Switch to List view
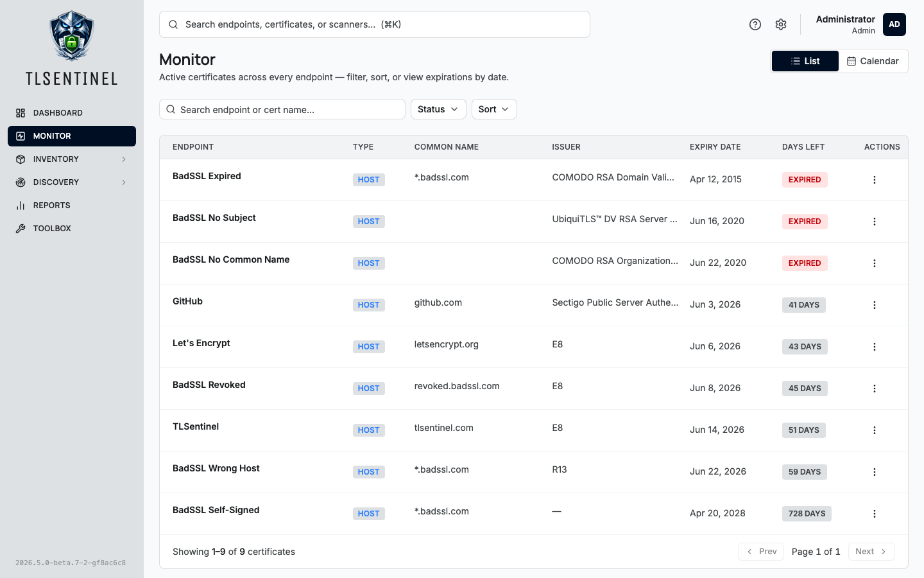This screenshot has height=578, width=924. click(x=805, y=61)
